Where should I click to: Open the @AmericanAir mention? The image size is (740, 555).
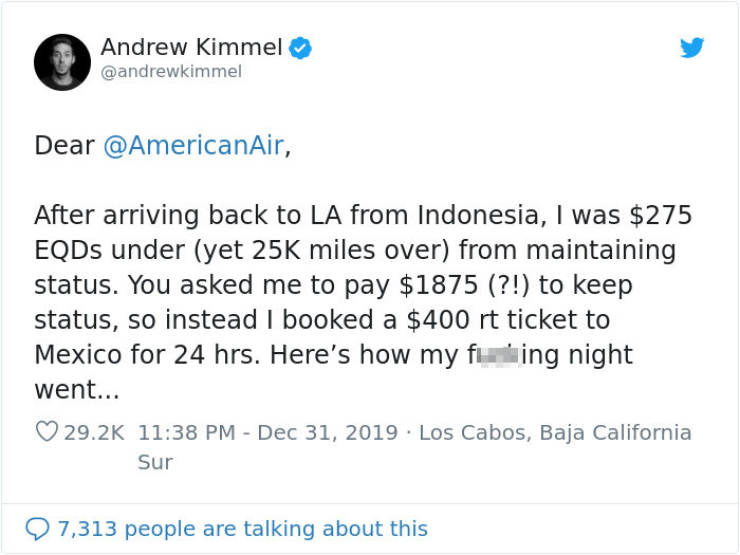[x=193, y=145]
